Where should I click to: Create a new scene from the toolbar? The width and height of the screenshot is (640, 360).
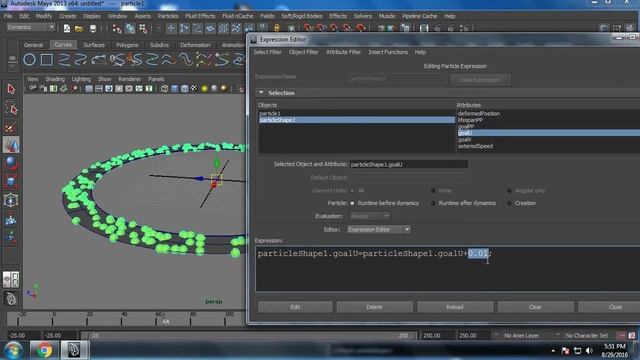(67, 28)
